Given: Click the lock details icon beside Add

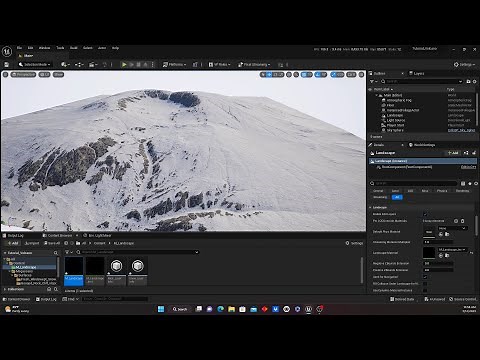Looking at the screenshot, I should point(474,153).
